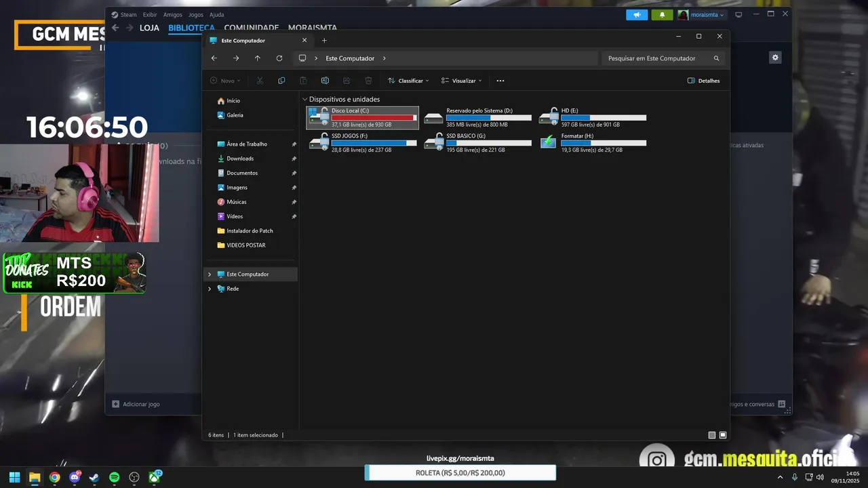Expand Este Computador in navigation pane
Screen dimensions: 868x488
tap(210, 274)
